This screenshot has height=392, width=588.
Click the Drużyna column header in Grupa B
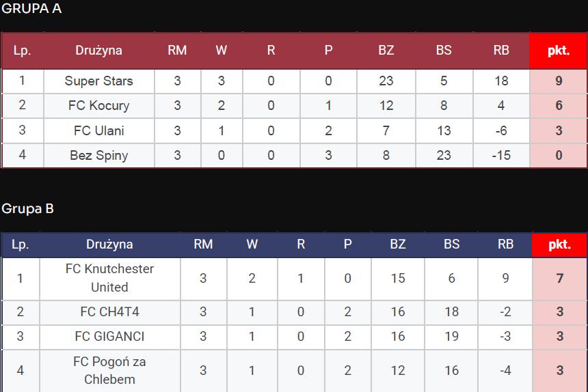point(109,244)
